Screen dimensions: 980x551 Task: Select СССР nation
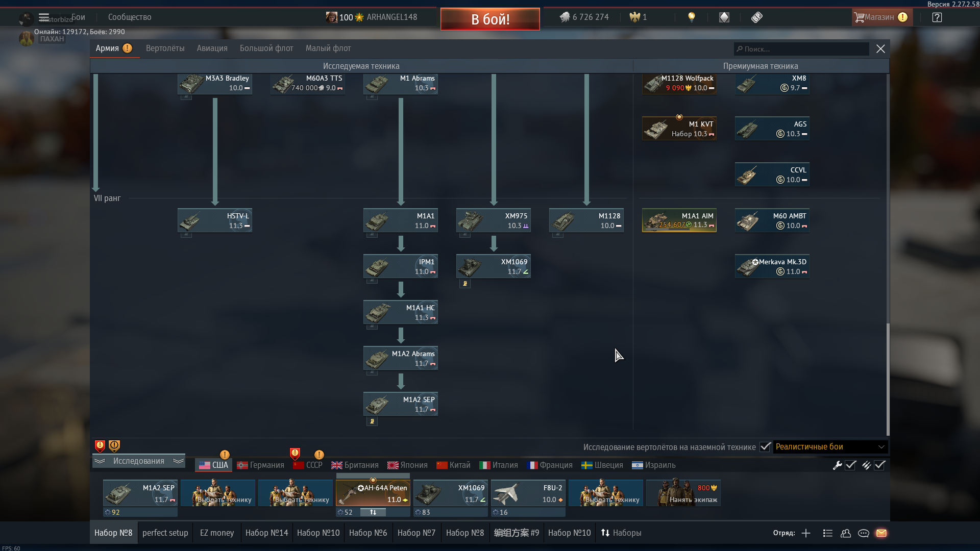(308, 465)
